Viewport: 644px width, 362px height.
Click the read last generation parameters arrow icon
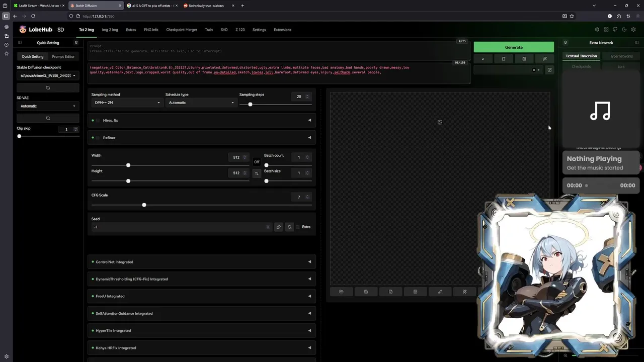(x=483, y=59)
